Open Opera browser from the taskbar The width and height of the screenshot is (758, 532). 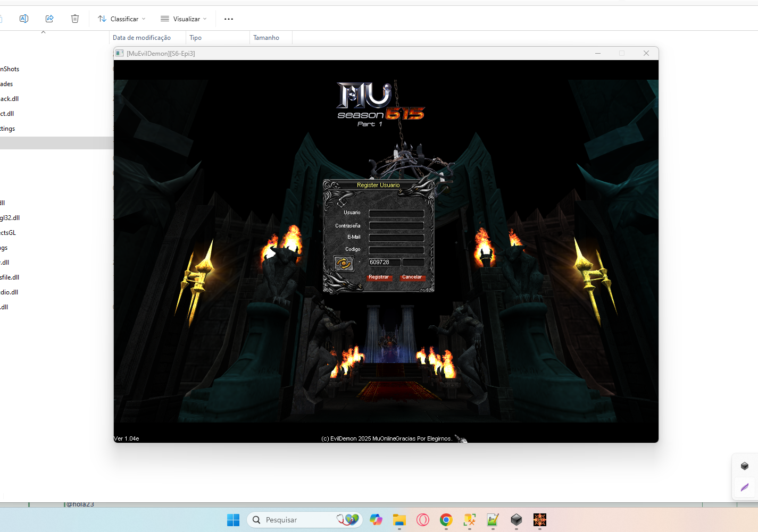coord(423,520)
